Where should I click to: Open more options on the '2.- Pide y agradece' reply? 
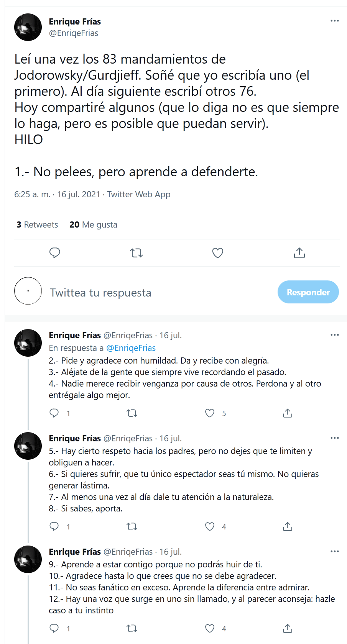point(334,335)
